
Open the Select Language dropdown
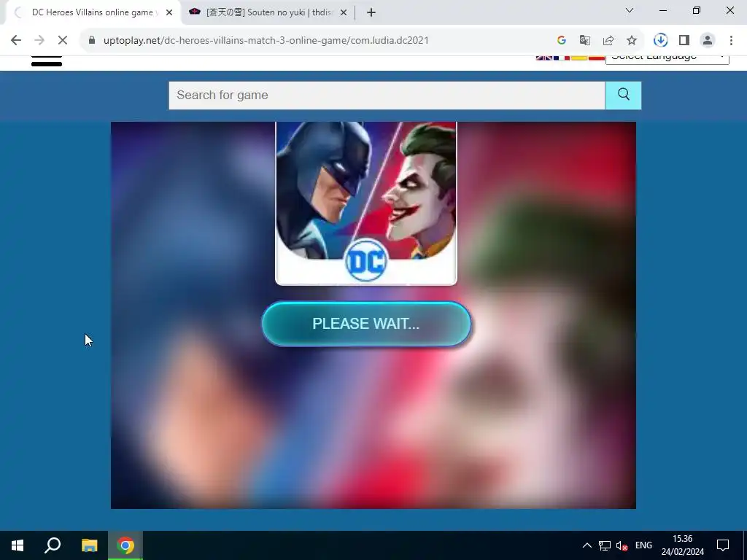click(x=667, y=59)
